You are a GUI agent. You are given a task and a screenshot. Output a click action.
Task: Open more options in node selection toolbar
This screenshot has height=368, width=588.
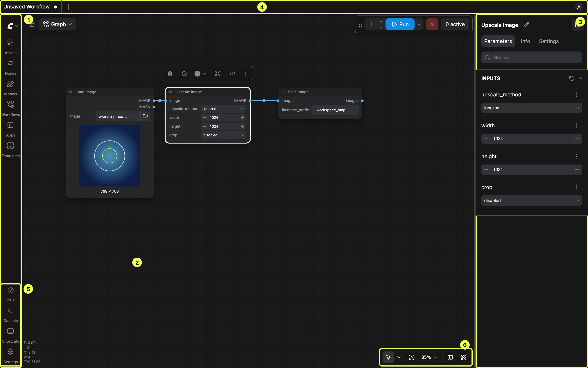point(245,73)
